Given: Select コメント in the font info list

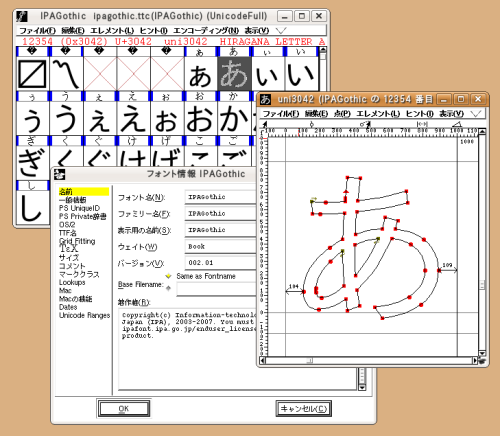Looking at the screenshot, I should (x=72, y=266).
